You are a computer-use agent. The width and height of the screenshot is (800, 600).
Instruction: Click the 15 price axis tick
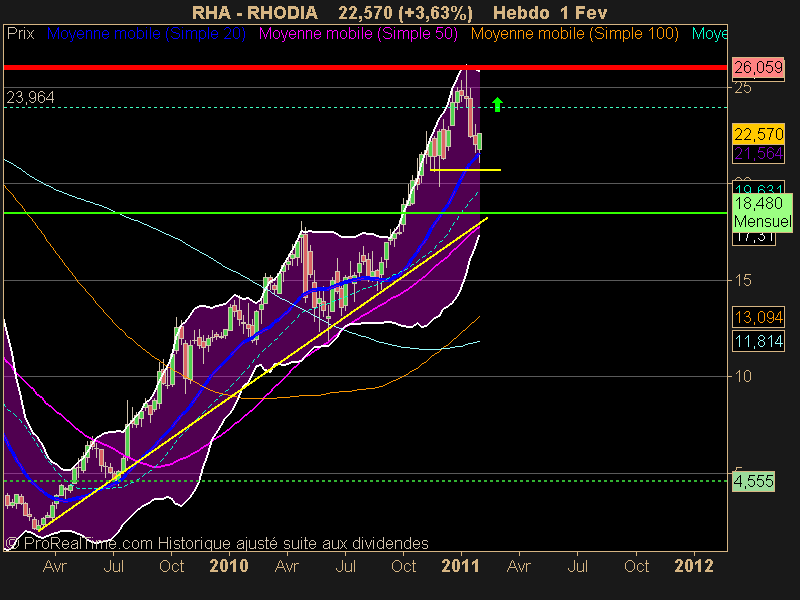coord(743,280)
